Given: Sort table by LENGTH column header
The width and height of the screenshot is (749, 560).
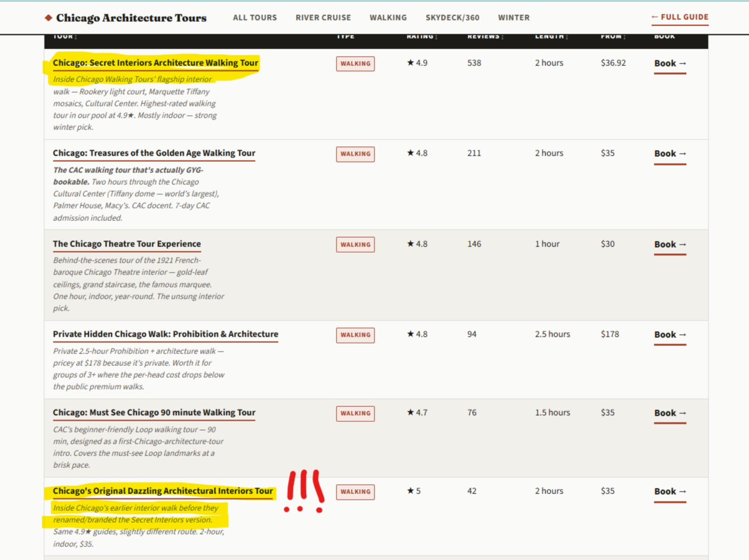Looking at the screenshot, I should [551, 37].
